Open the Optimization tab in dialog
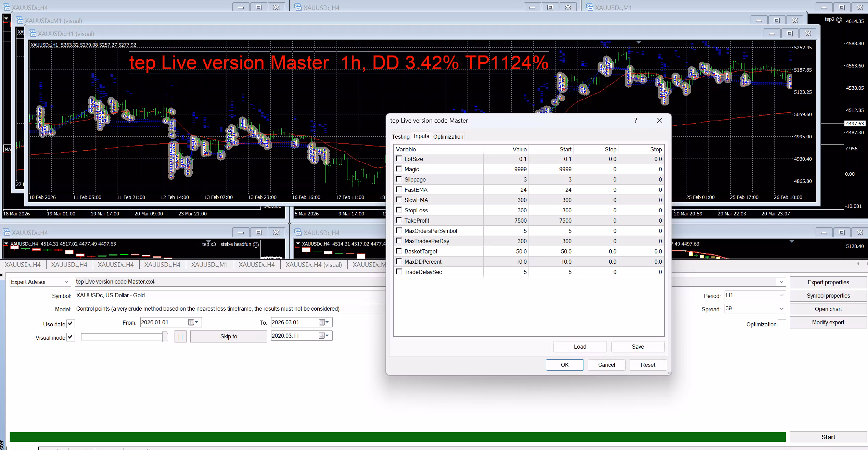 tap(448, 137)
